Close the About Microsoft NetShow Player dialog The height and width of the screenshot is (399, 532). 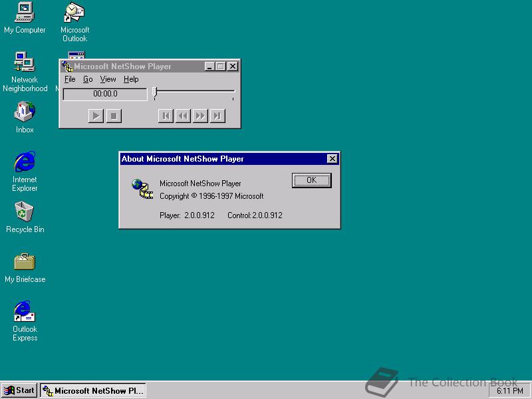(x=332, y=158)
